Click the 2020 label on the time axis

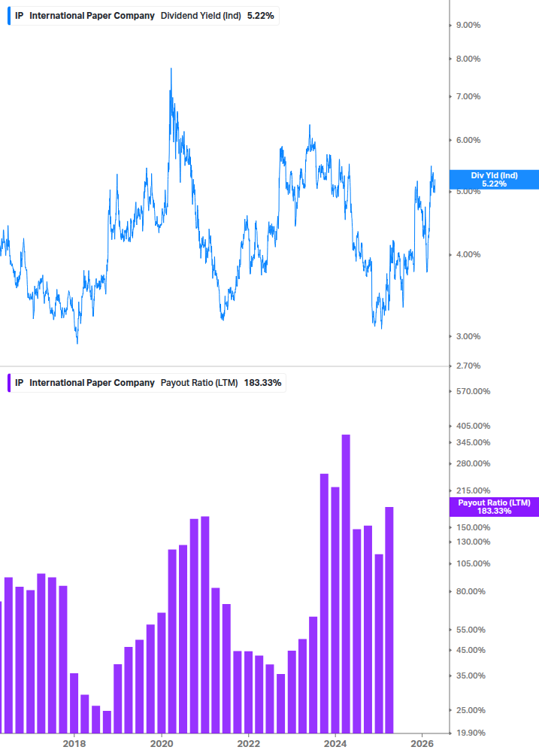click(x=162, y=743)
